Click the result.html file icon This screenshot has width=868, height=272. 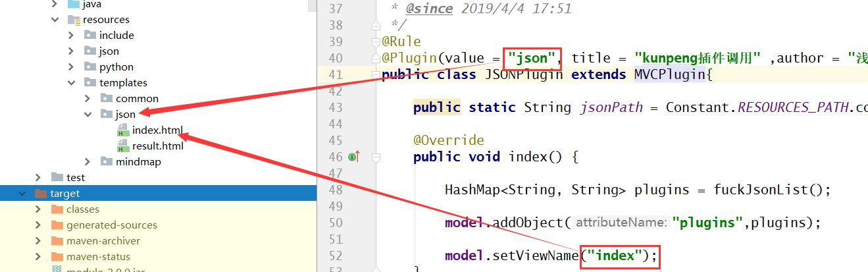[122, 146]
